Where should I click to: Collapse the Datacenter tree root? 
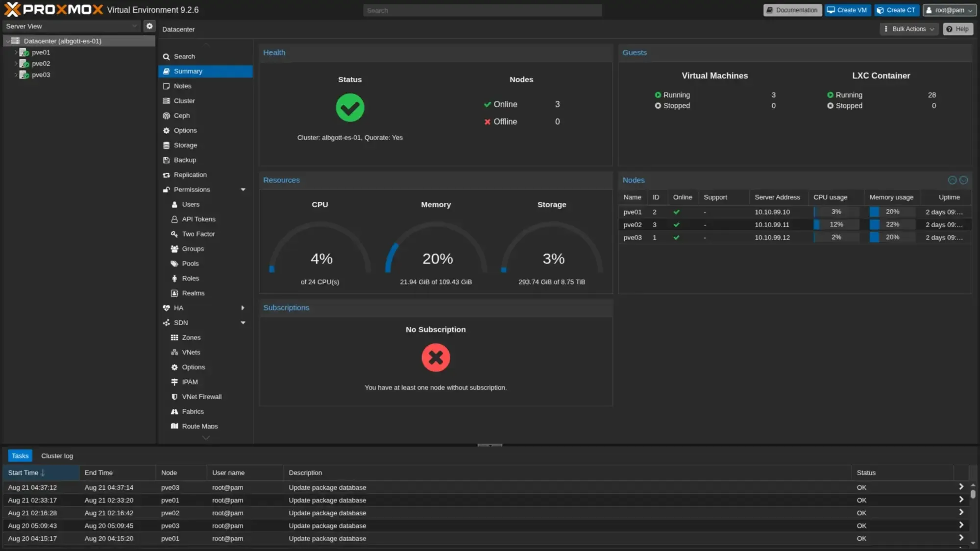8,41
